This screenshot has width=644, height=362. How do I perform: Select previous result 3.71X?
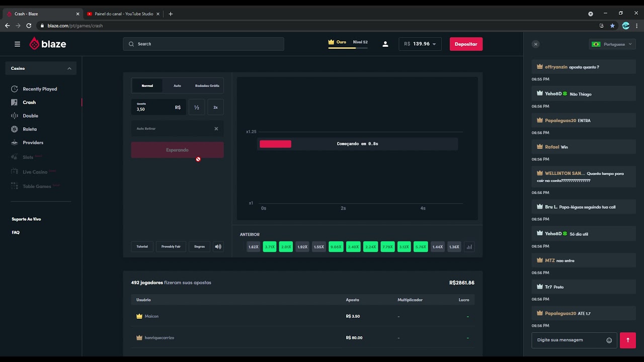pyautogui.click(x=270, y=247)
